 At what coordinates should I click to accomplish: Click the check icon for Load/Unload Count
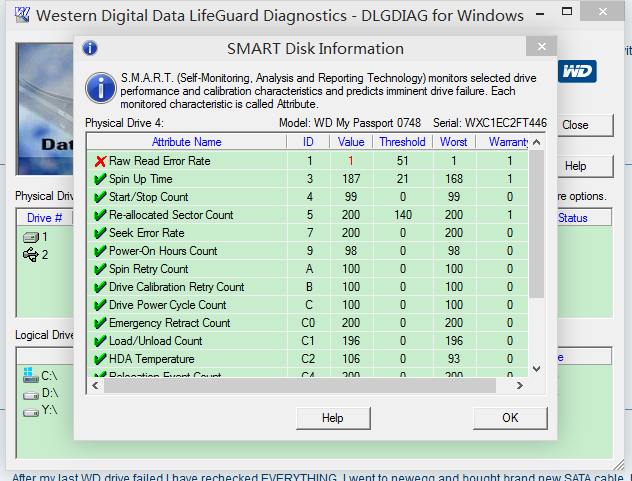(x=100, y=341)
